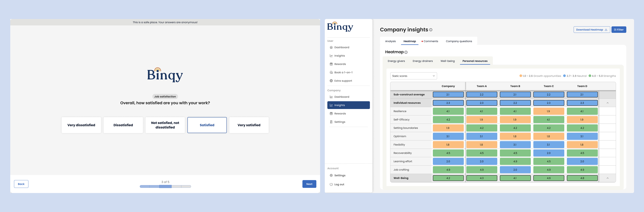Click the info icon beside Heatmap heading
The height and width of the screenshot is (212, 644).
[406, 52]
